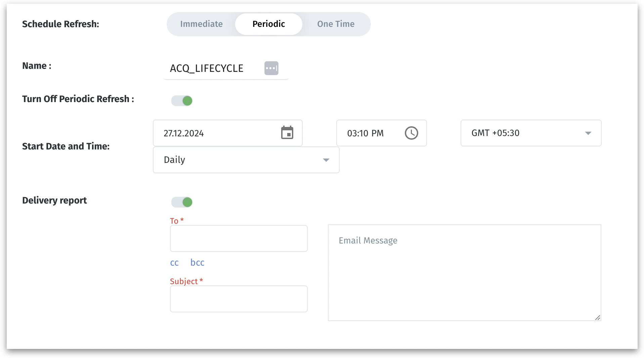Image resolution: width=644 pixels, height=358 pixels.
Task: Click the ellipsis icon beside ACQ_LIFECYCLE
Action: coord(271,68)
